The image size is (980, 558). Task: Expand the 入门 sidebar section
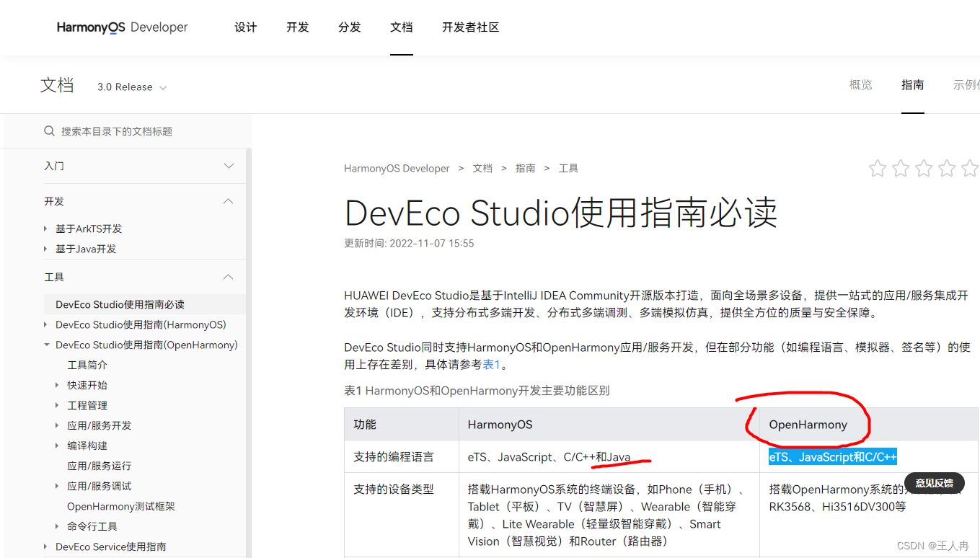click(x=229, y=166)
